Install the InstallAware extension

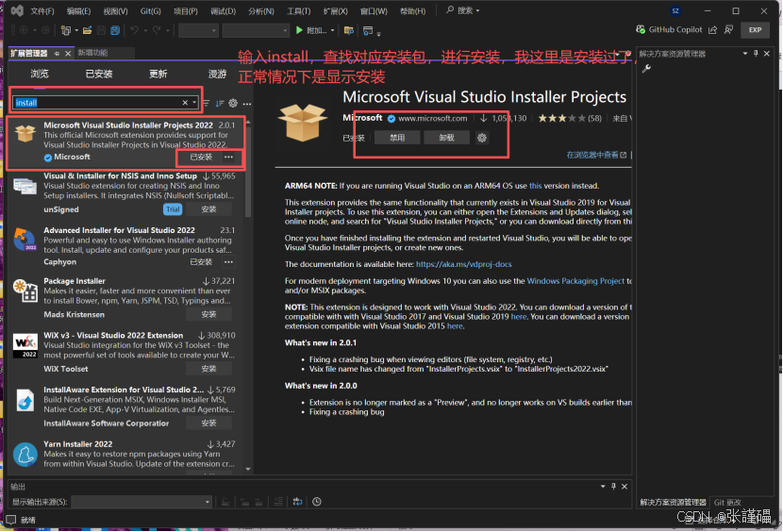[208, 424]
